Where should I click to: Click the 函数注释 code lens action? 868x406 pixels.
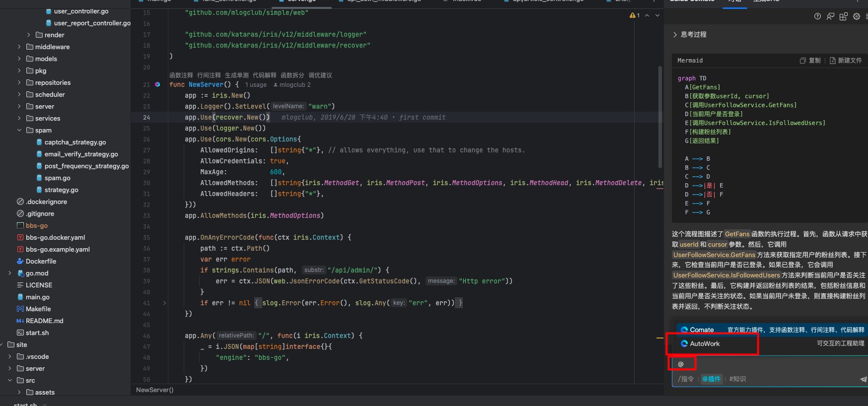(181, 75)
